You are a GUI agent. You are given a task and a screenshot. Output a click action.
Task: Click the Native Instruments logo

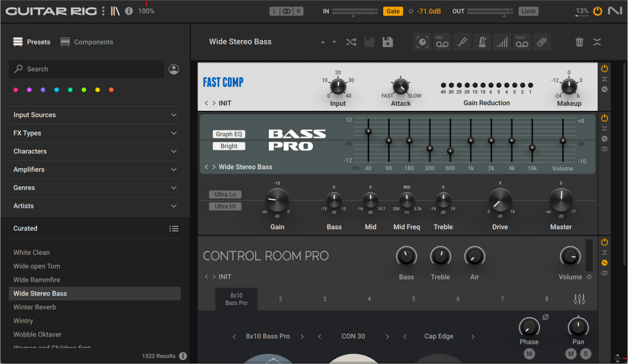pyautogui.click(x=614, y=11)
